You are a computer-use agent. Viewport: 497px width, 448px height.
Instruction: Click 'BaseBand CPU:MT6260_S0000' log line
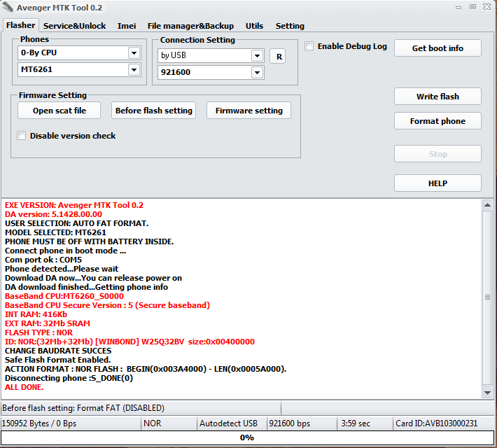pyautogui.click(x=64, y=296)
